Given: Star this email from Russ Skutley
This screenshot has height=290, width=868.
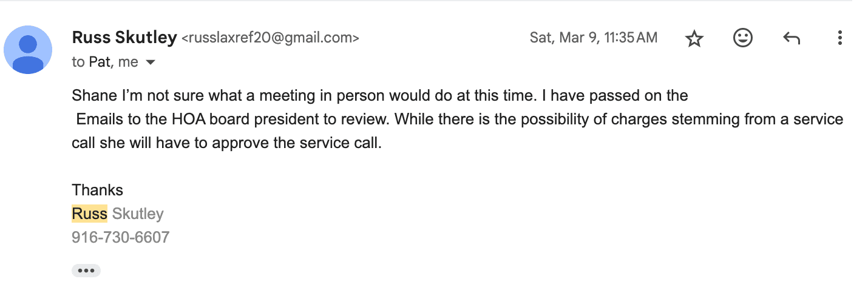Looking at the screenshot, I should click(x=694, y=39).
